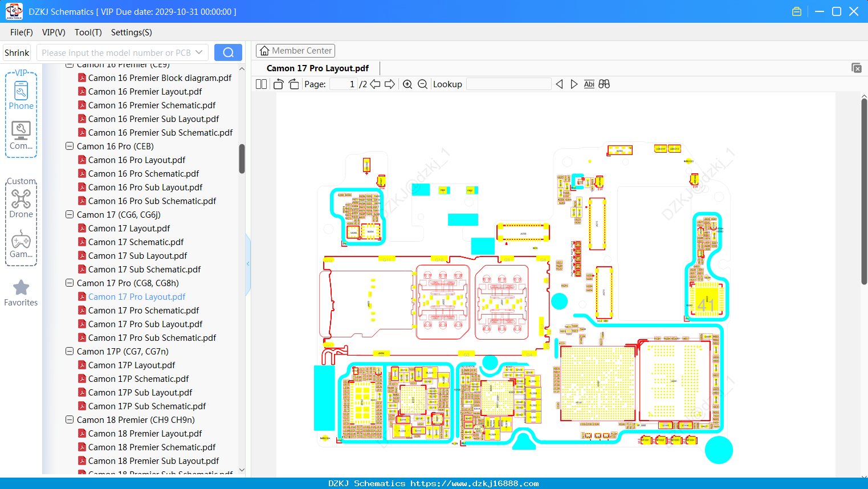Viewport: 868px width, 489px height.
Task: Go to the next PDF page
Action: pos(390,84)
